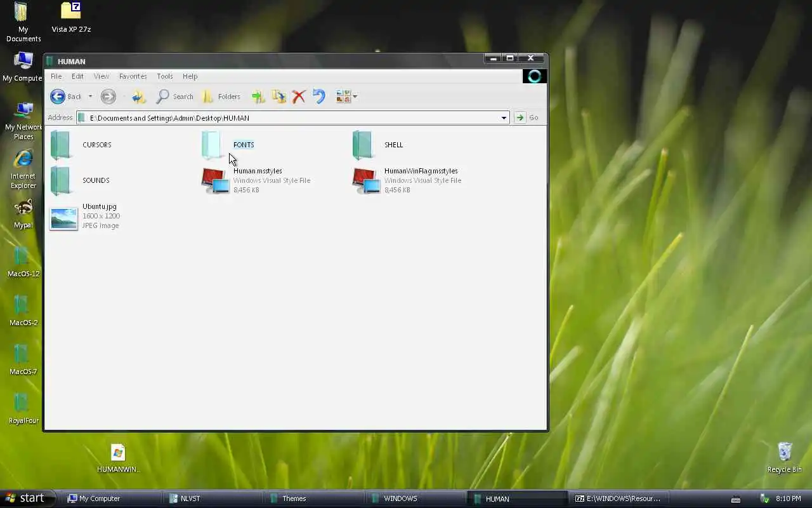The image size is (812, 508).
Task: Toggle the Folders pane
Action: pyautogui.click(x=221, y=97)
